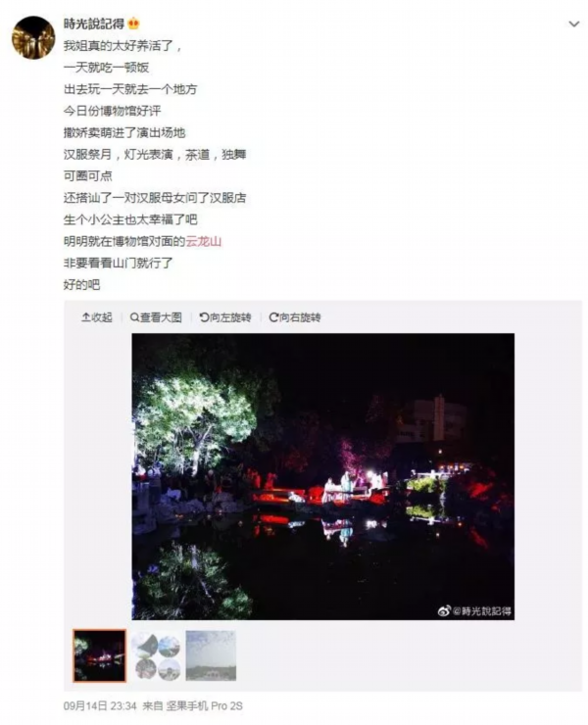The height and width of the screenshot is (725, 588).
Task: Rotate the photo right with 向右旋转
Action: pos(295,317)
